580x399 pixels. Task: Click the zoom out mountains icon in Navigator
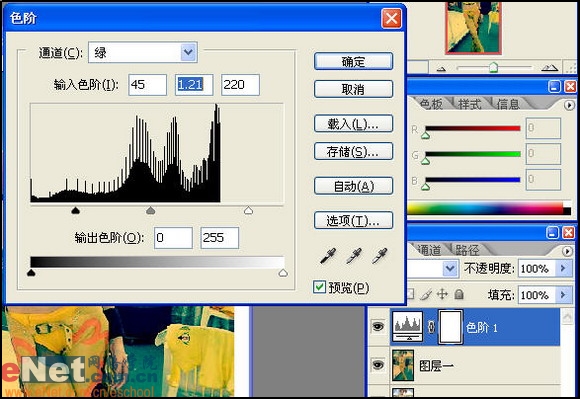click(441, 69)
